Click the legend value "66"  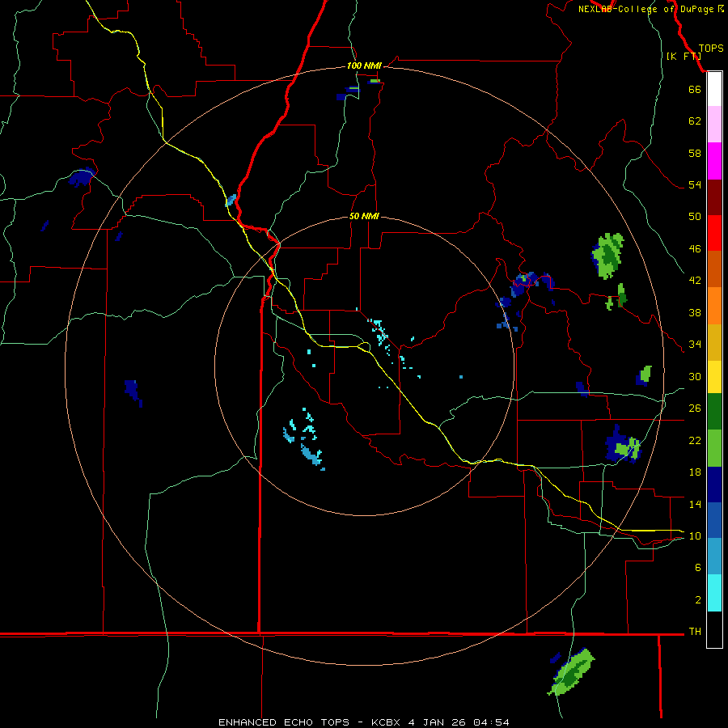pos(695,89)
